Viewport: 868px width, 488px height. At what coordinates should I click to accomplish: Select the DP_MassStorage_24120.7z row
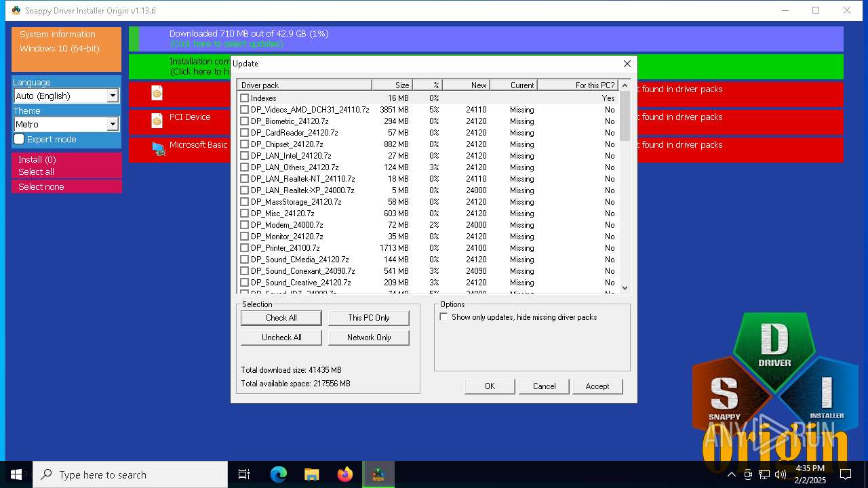pyautogui.click(x=428, y=202)
